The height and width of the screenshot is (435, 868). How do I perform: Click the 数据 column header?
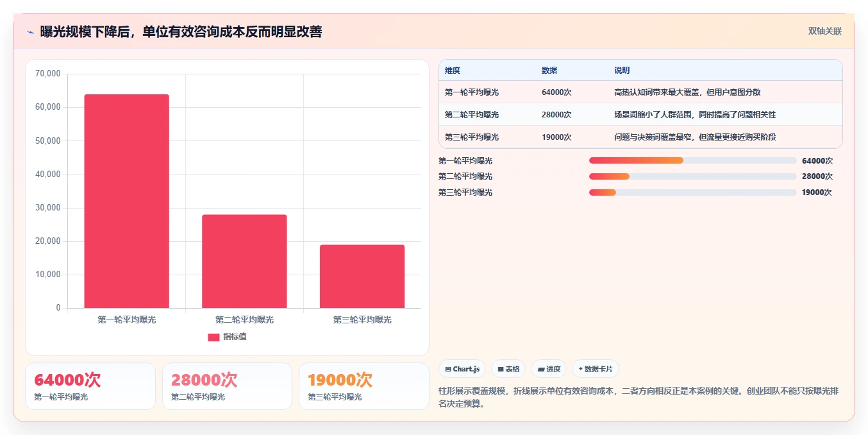(549, 71)
